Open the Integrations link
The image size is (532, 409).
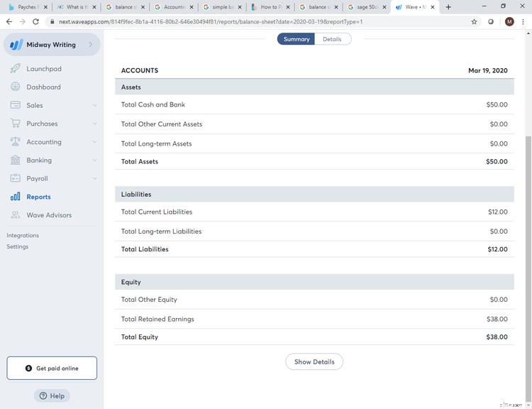click(23, 236)
